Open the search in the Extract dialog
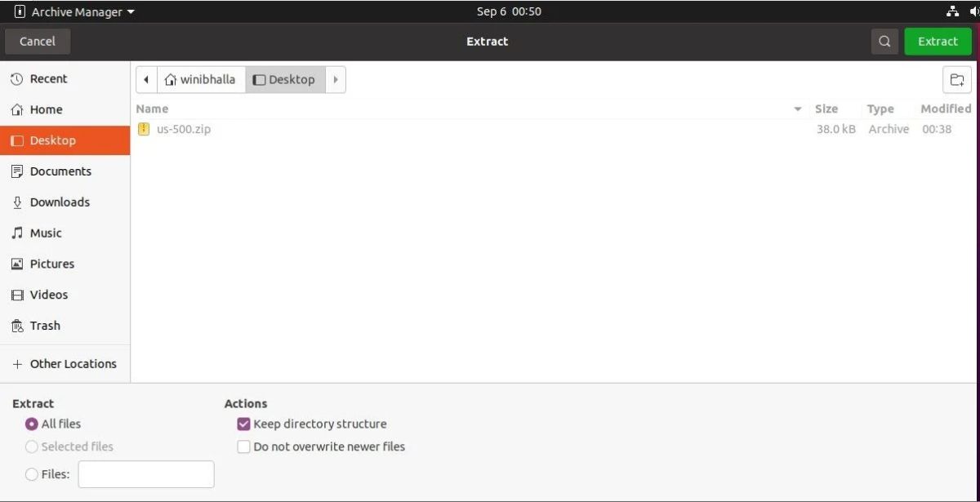 884,41
